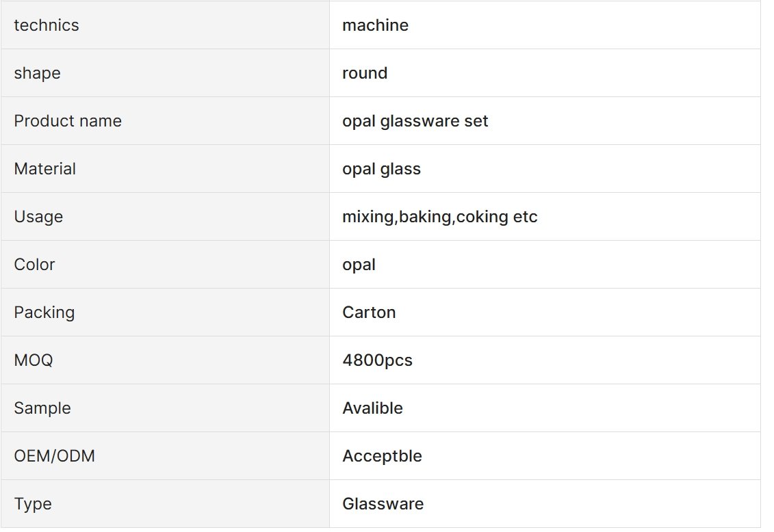Select the 'opal glass' value
Screen dimensions: 774x532
pyautogui.click(x=382, y=169)
